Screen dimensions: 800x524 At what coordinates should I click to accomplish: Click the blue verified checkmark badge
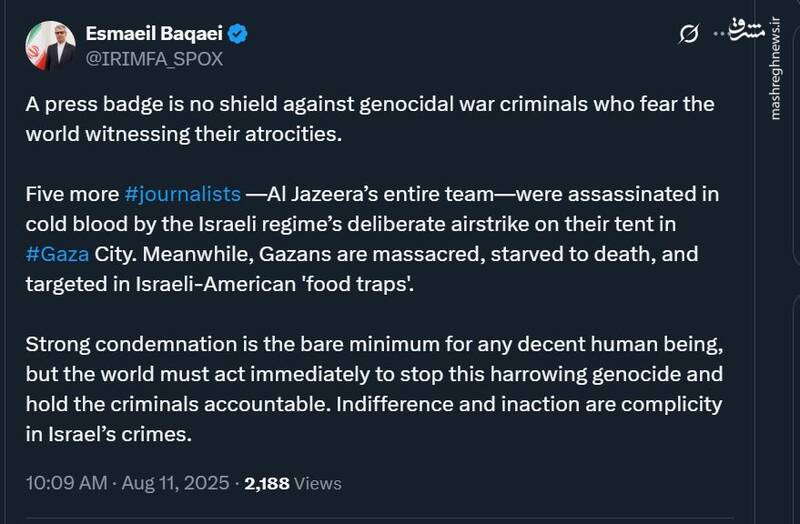pos(238,35)
